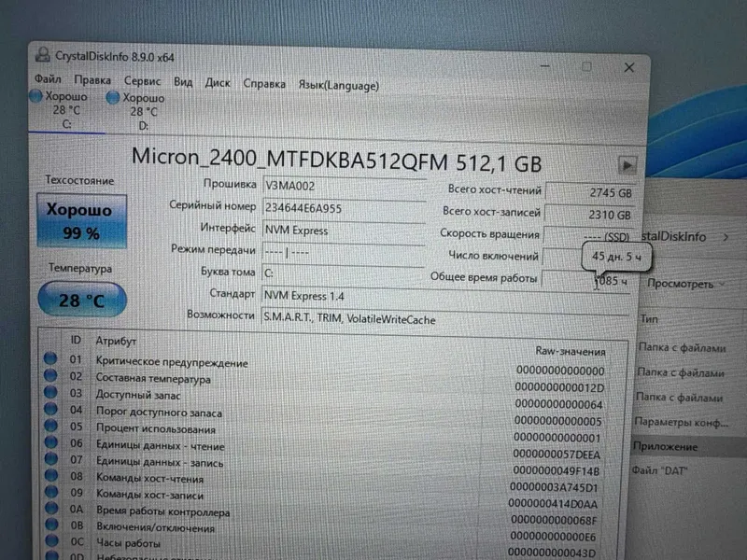747x560 pixels.
Task: Click status dot of Команды хост-чтения row
Action: [x=51, y=475]
